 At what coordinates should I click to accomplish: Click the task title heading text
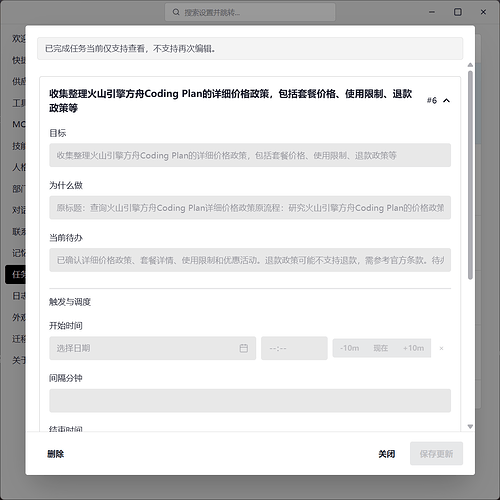tap(231, 101)
